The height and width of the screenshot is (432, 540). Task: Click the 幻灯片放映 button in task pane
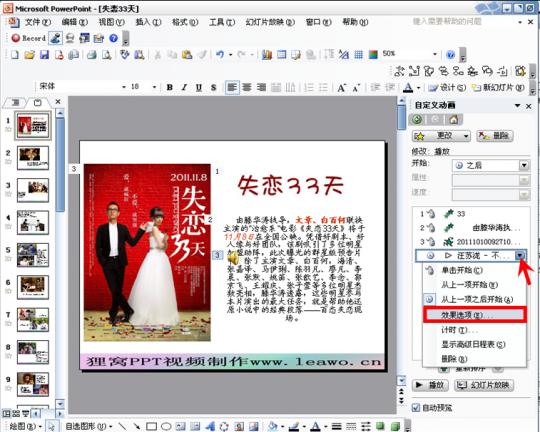tap(484, 385)
